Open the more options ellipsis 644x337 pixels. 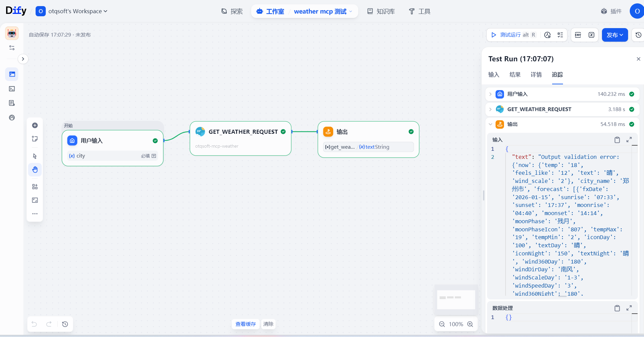(x=35, y=214)
